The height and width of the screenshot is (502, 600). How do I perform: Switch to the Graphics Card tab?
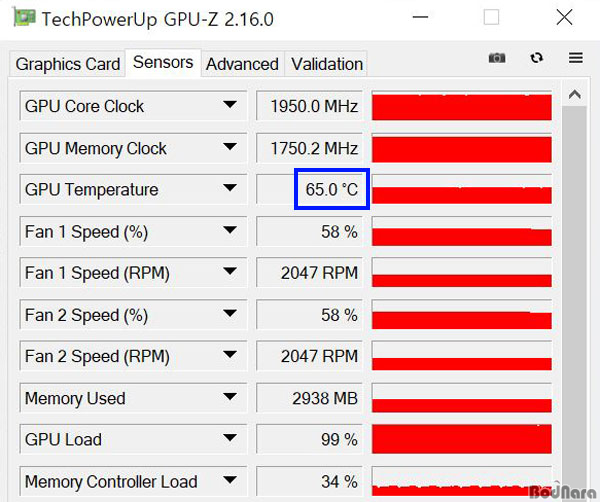pos(68,64)
